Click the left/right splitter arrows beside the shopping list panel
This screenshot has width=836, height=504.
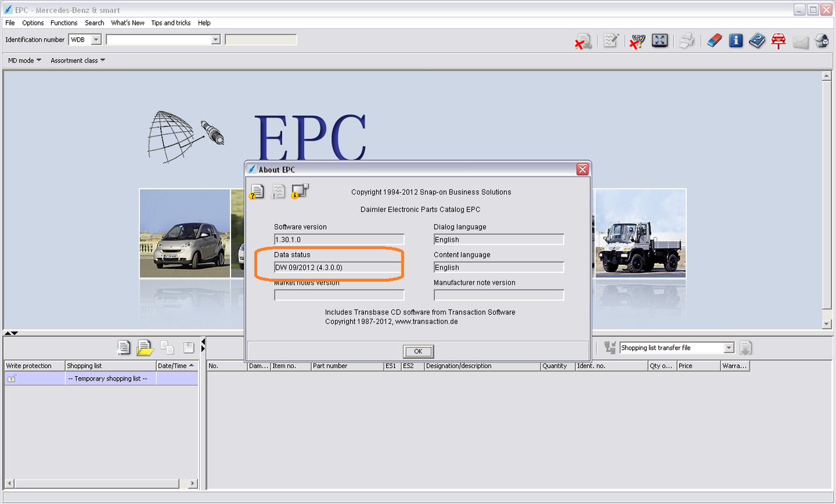coord(202,346)
